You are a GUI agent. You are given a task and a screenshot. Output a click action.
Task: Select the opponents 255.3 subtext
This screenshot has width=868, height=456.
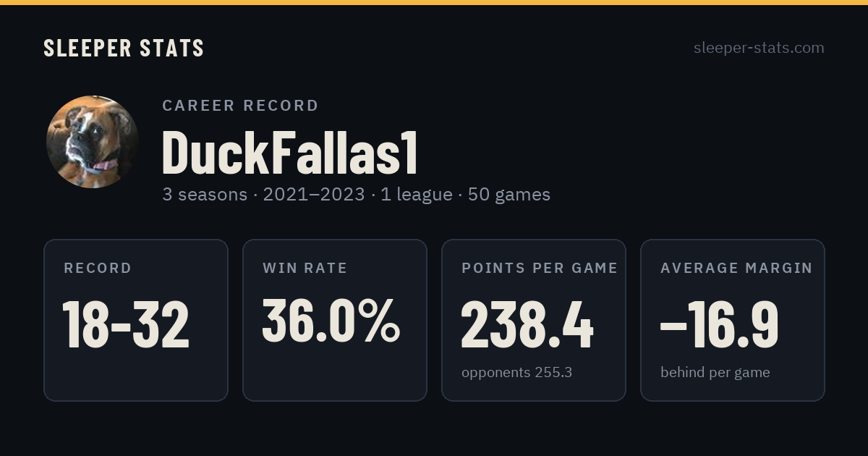click(516, 373)
